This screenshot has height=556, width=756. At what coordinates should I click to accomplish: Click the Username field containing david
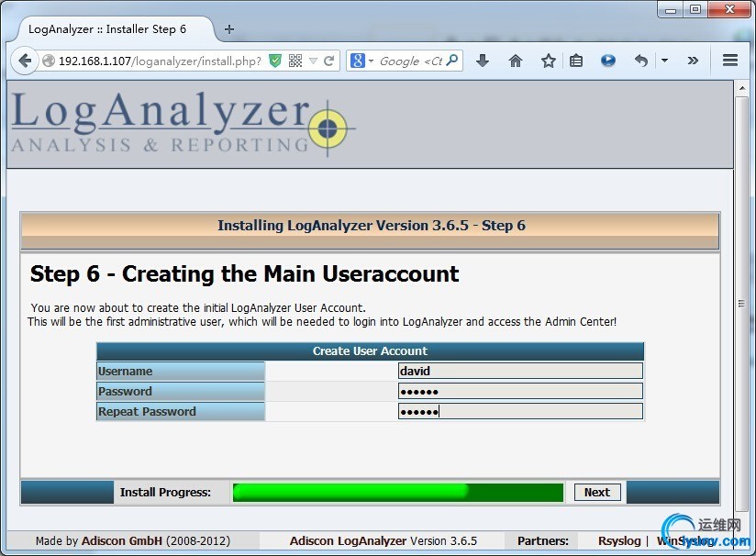[x=519, y=371]
